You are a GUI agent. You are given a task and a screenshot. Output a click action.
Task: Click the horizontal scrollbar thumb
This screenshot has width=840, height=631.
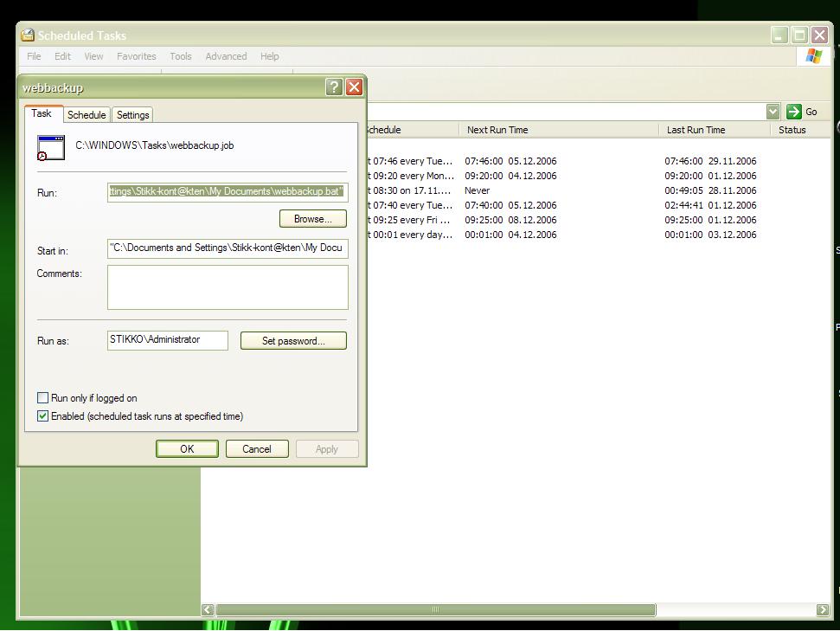click(435, 609)
